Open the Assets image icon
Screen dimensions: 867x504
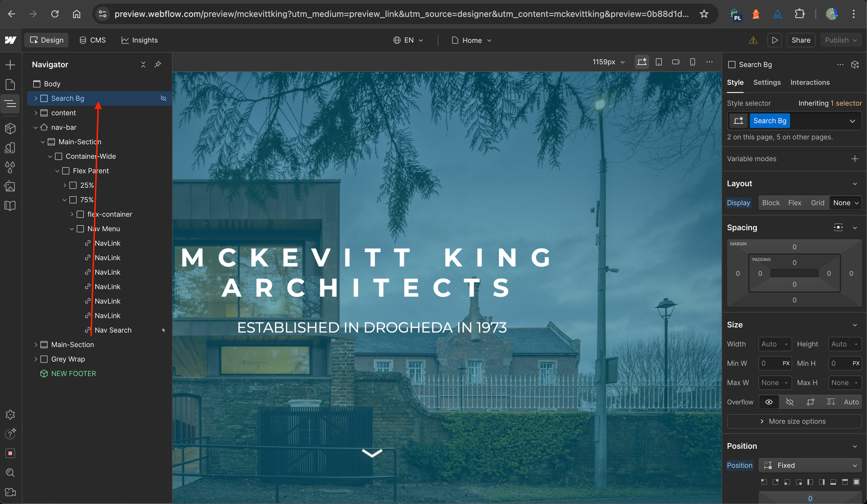10,187
